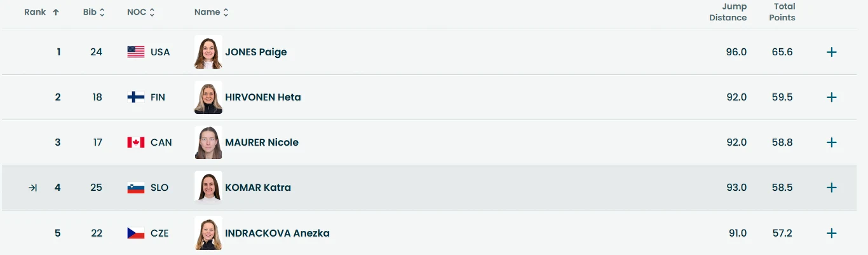The height and width of the screenshot is (255, 868).
Task: Open Katra Komar athlete photo
Action: 208,188
